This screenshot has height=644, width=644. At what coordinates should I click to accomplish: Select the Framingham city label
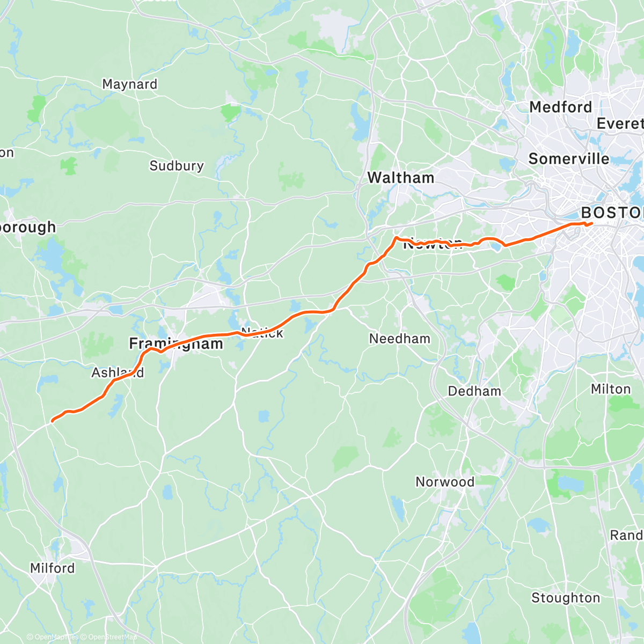[x=176, y=343]
